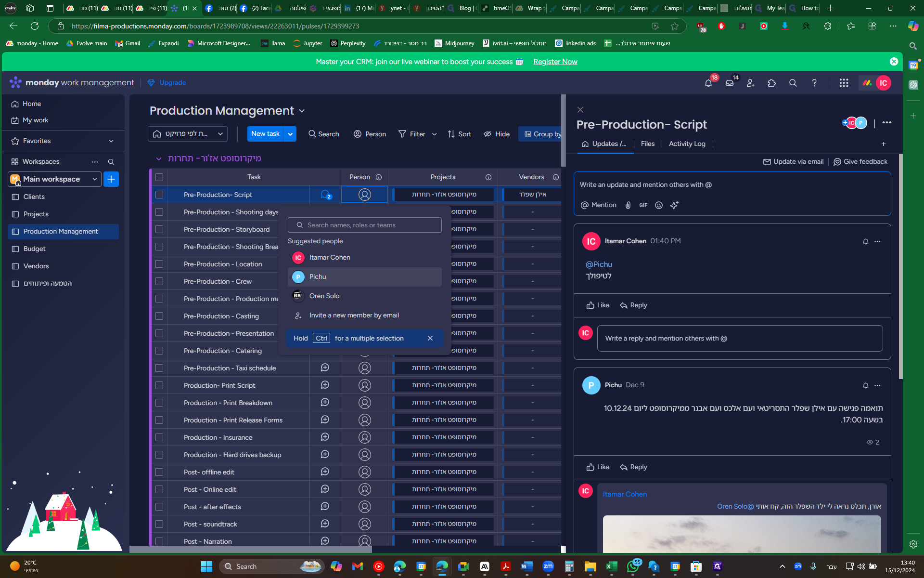Open the products switcher grid icon
Screen dimensions: 924x578
tap(844, 83)
